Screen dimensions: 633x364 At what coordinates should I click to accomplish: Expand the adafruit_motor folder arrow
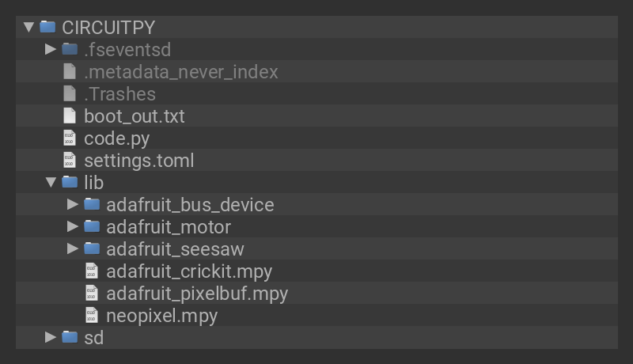73,226
